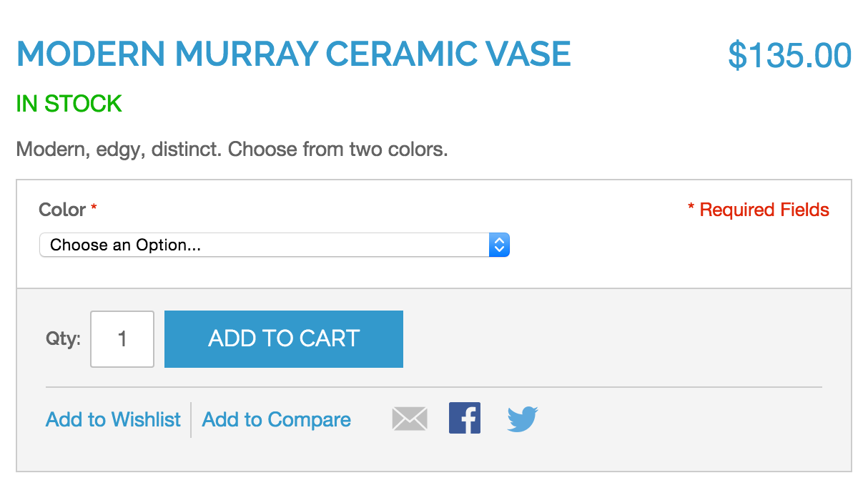
Task: Click the red Required Fields notice
Action: coord(759,210)
